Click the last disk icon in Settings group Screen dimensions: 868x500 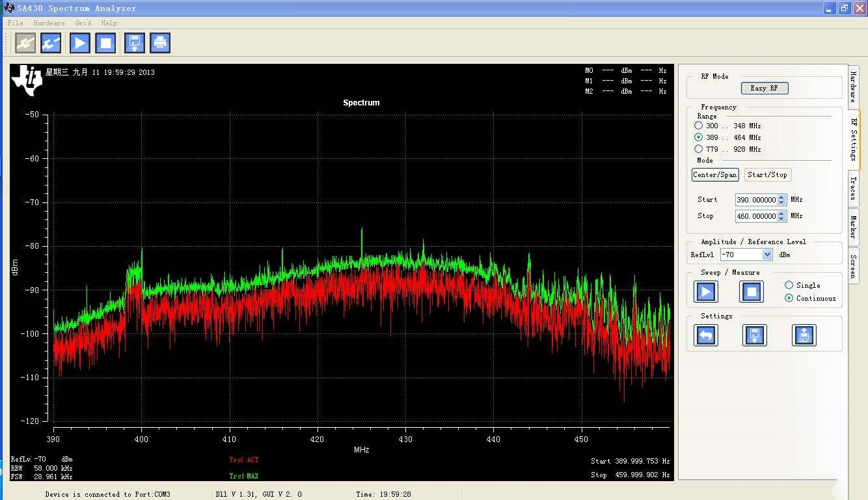tap(804, 335)
